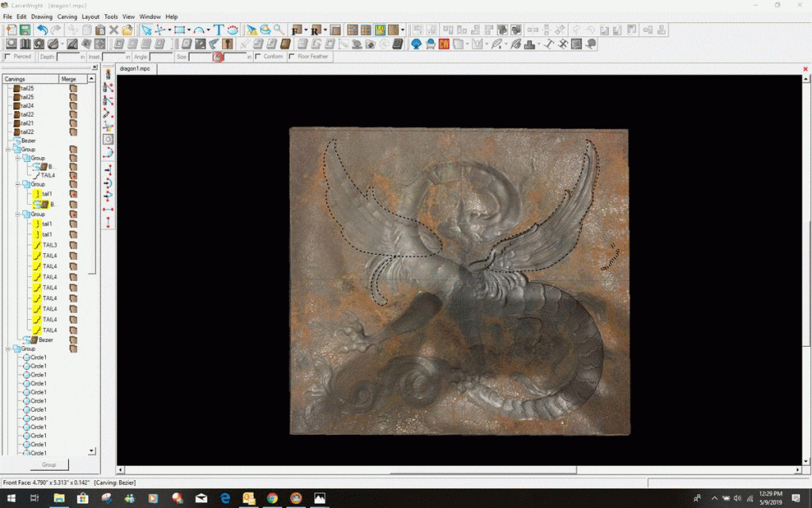Open the rectangle tool dropdown arrow
The height and width of the screenshot is (508, 812).
point(189,30)
